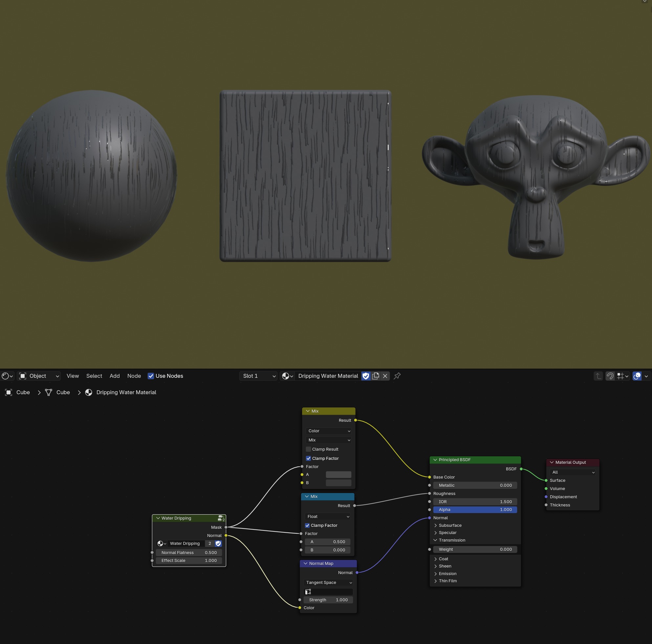Image resolution: width=652 pixels, height=644 pixels.
Task: Click the new material duplicate icon
Action: (x=375, y=376)
